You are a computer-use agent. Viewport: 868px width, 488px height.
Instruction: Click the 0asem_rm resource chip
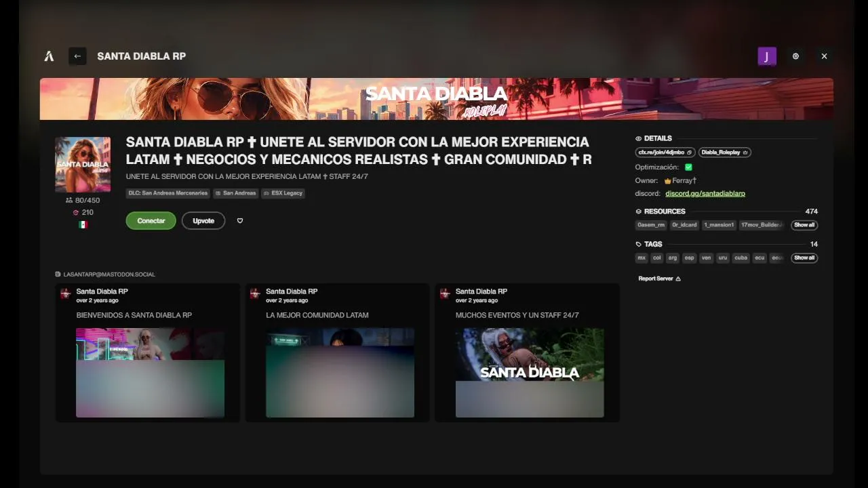pos(651,225)
